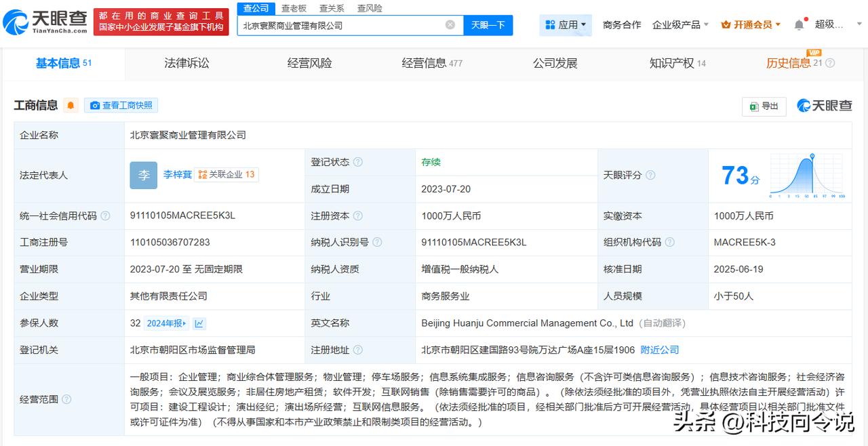Open the score distribution chart

click(x=808, y=176)
